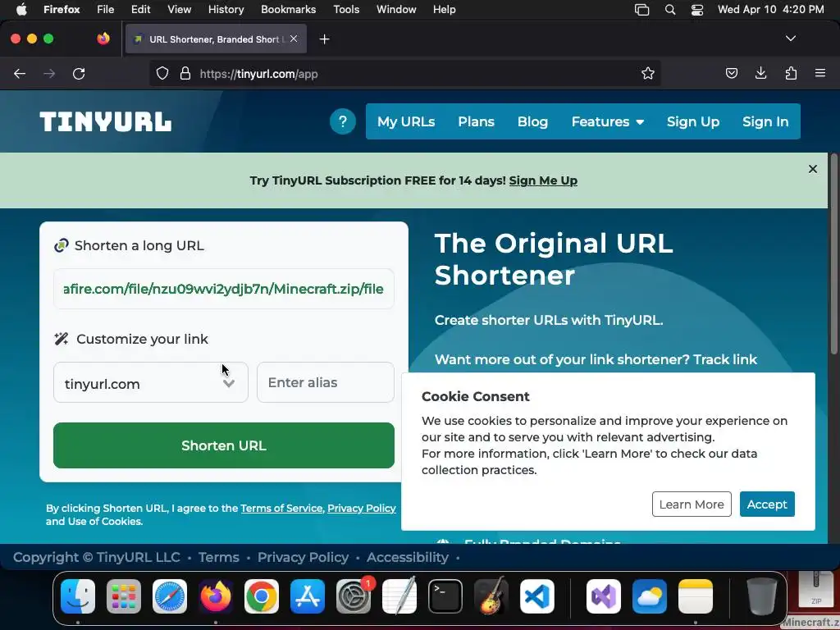Click the padlock site information icon
Viewport: 840px width, 630px height.
[x=185, y=73]
